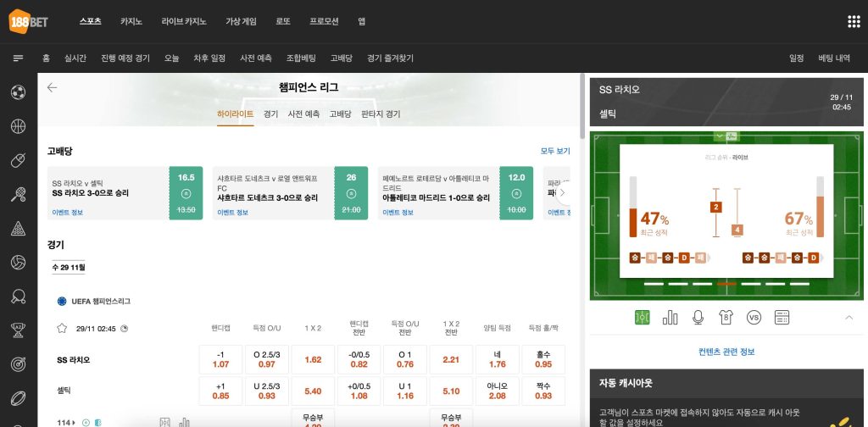
Task: Open the soccer sport icon in sidebar
Action: pyautogui.click(x=19, y=91)
